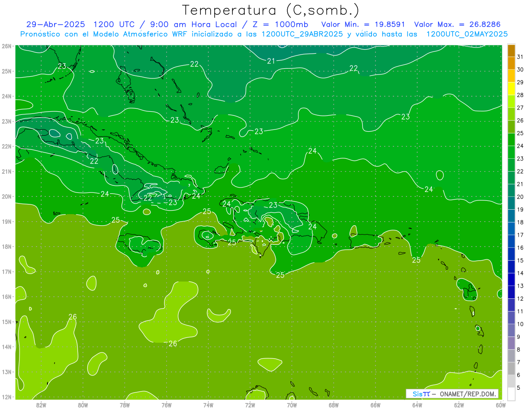The width and height of the screenshot is (532, 411).
Task: Click the dark orange top colorbar segment
Action: [x=511, y=51]
